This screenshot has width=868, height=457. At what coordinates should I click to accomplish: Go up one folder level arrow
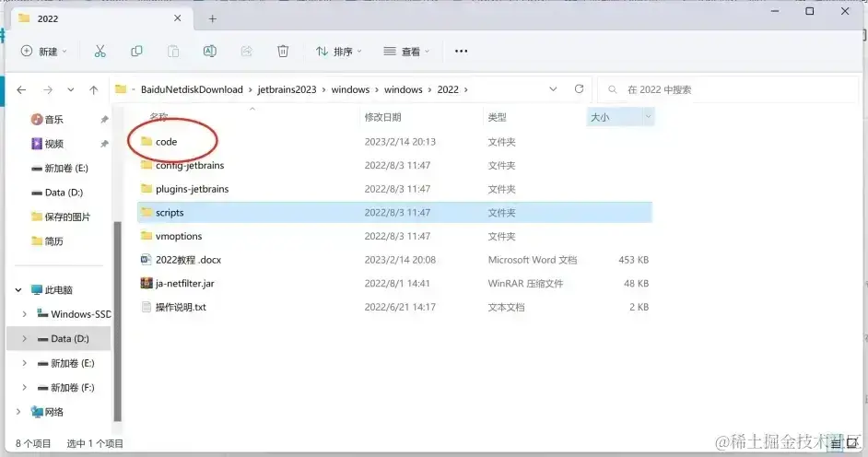click(94, 89)
